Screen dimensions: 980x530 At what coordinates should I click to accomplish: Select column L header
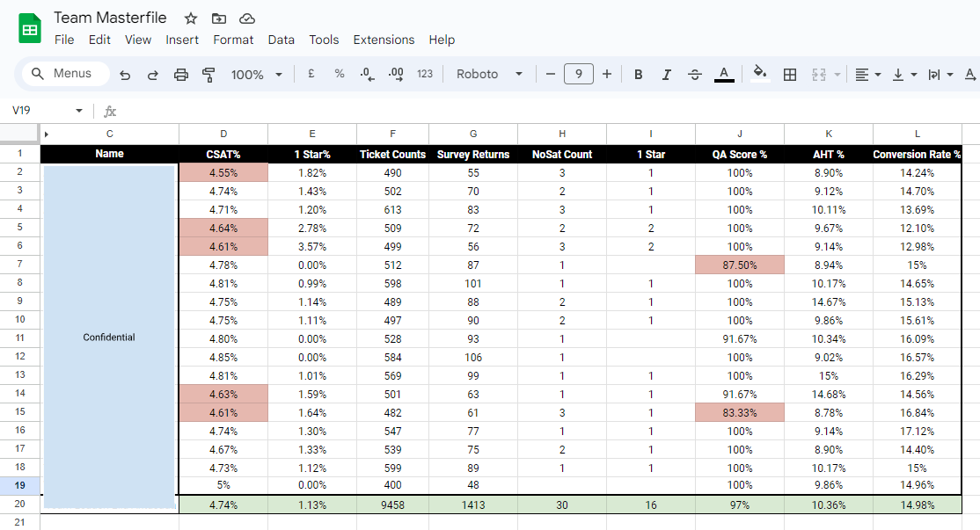[x=918, y=134]
